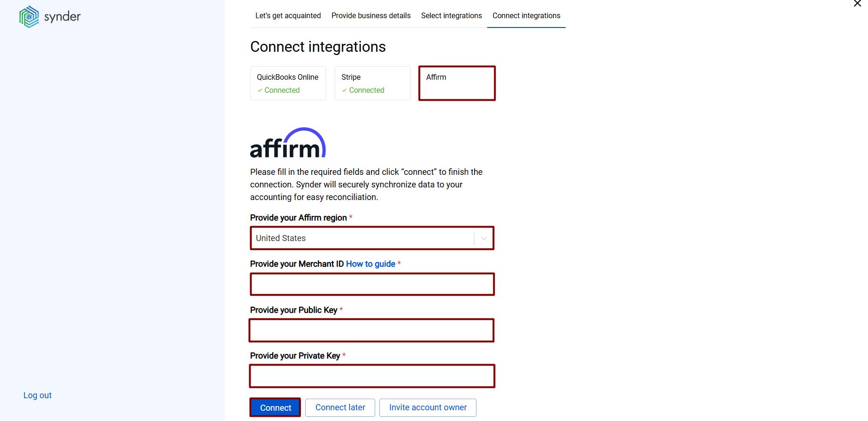Click the close X in top right corner

click(x=857, y=4)
